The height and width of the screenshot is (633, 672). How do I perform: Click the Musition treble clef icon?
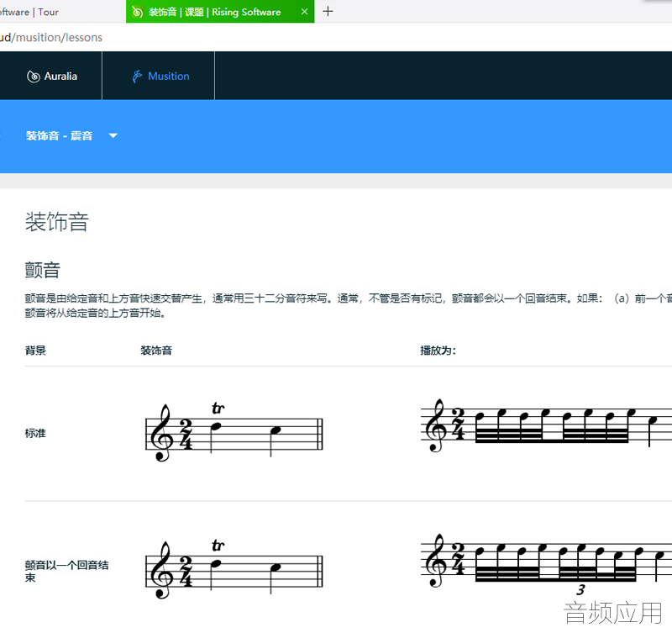tap(137, 76)
